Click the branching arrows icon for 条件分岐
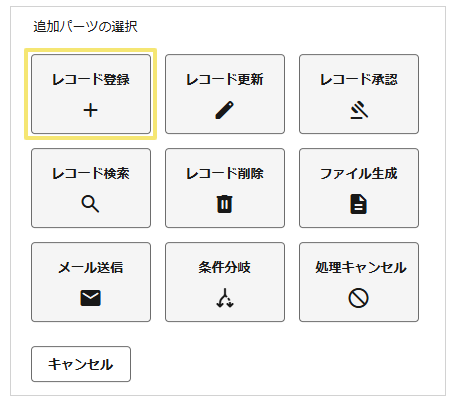Viewport: 457px width, 408px height. [225, 298]
